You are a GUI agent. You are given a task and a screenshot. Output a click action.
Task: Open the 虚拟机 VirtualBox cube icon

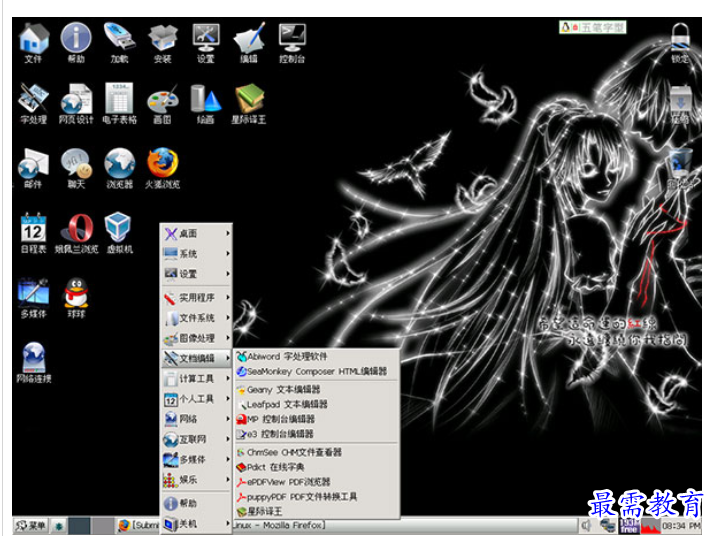click(119, 233)
